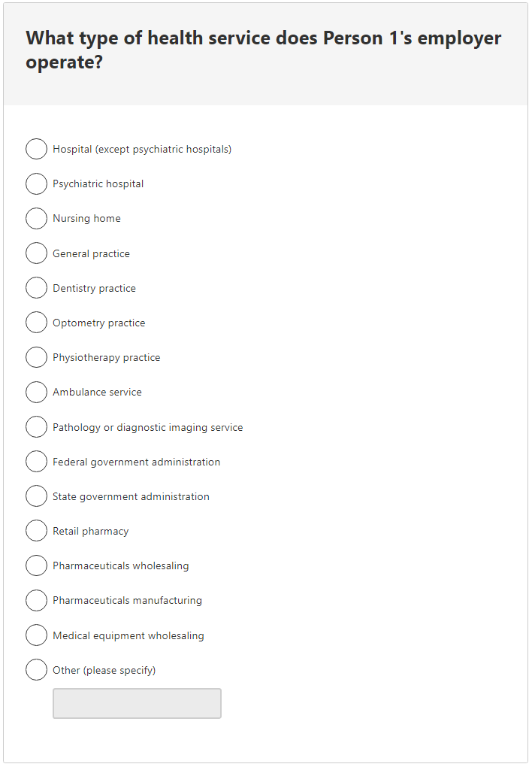Viewport: 532px width, 767px height.
Task: Click the Retail pharmacy label text
Action: (92, 530)
